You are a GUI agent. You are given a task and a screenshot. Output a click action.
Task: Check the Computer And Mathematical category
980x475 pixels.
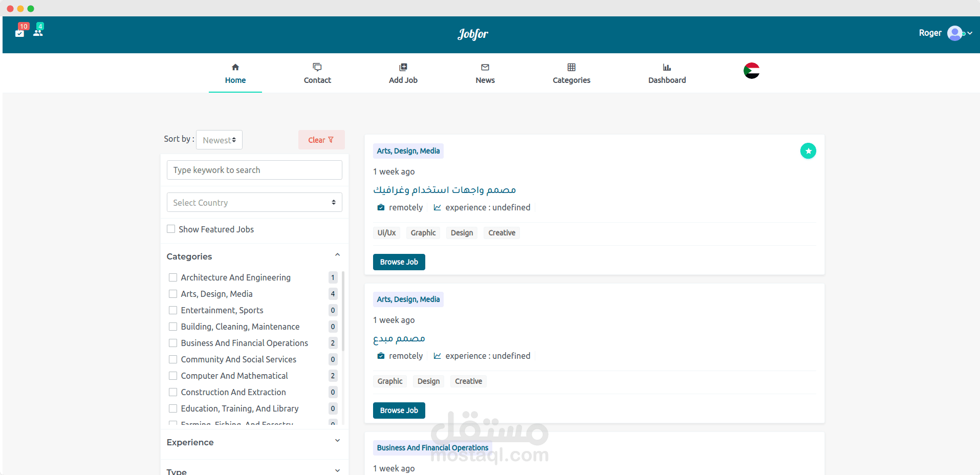172,376
